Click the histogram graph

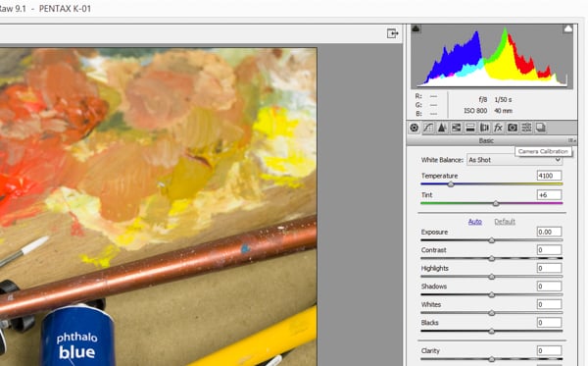tap(492, 56)
